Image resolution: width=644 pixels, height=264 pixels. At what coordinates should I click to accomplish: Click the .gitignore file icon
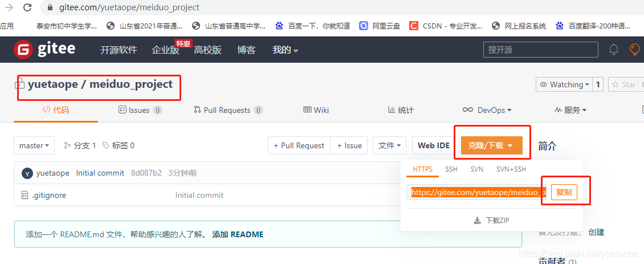[x=25, y=195]
